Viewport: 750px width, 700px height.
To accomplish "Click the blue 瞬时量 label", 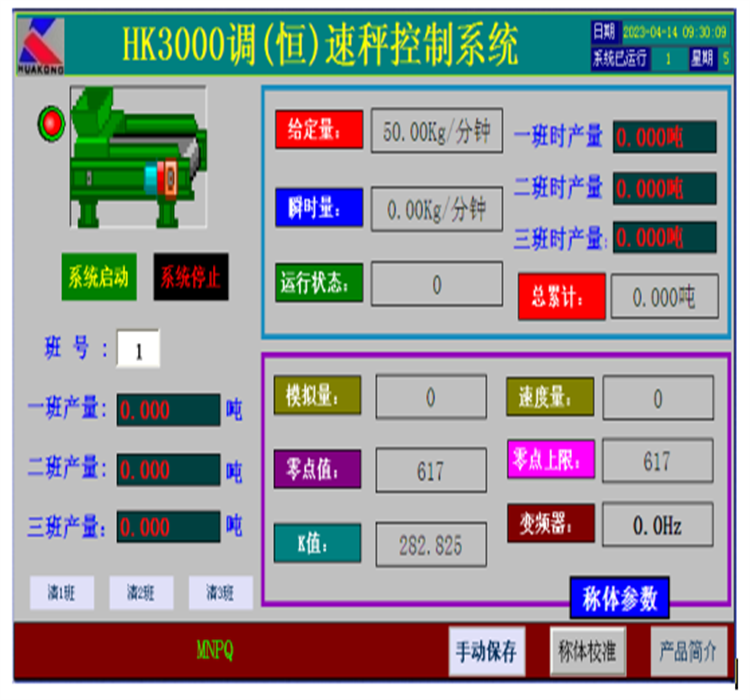I will [319, 207].
